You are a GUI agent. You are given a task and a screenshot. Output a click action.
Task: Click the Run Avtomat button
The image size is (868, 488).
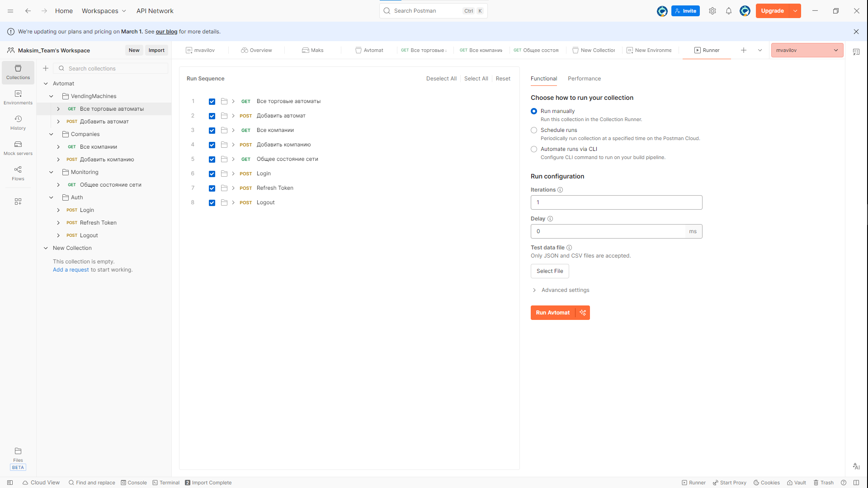(552, 313)
